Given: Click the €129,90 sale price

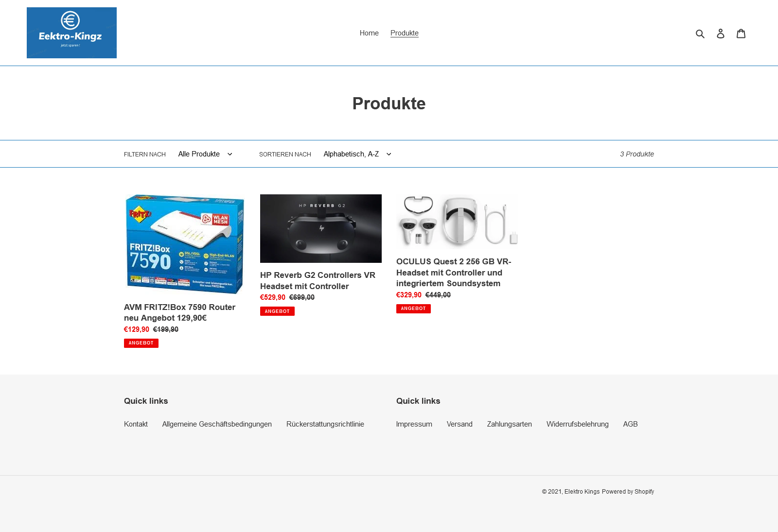Looking at the screenshot, I should pyautogui.click(x=137, y=329).
